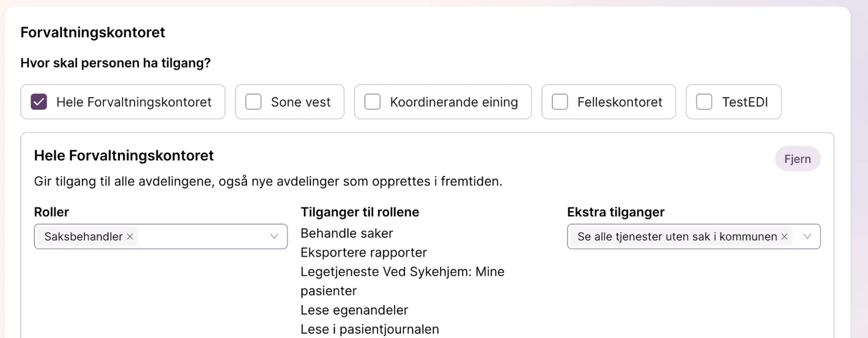Screen dimensions: 868x338
Task: Enable the Koordinerande eining checkbox
Action: [x=372, y=102]
